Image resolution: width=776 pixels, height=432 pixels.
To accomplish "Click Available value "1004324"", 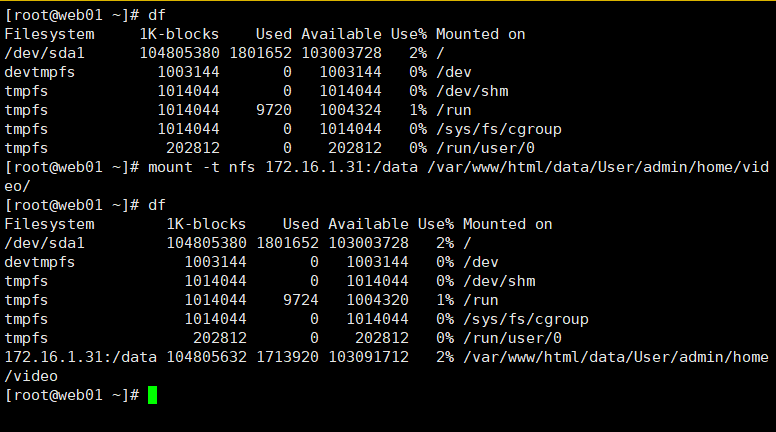I will (x=350, y=110).
